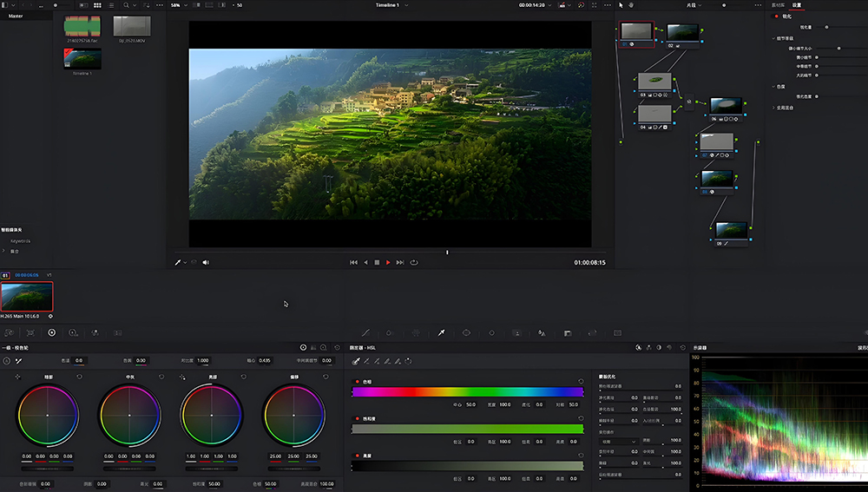The height and width of the screenshot is (492, 868).
Task: Select the arrow pointer tool above the node graph
Action: click(x=621, y=5)
